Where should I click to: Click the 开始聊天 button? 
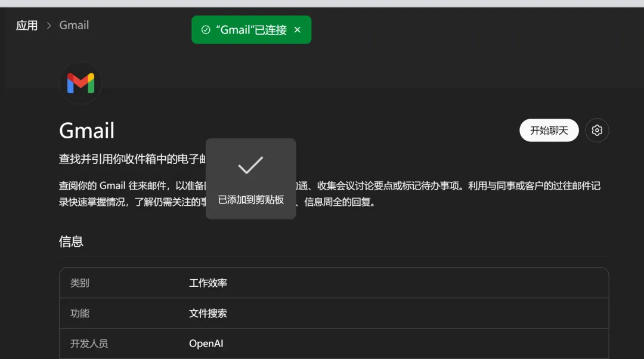click(x=549, y=130)
